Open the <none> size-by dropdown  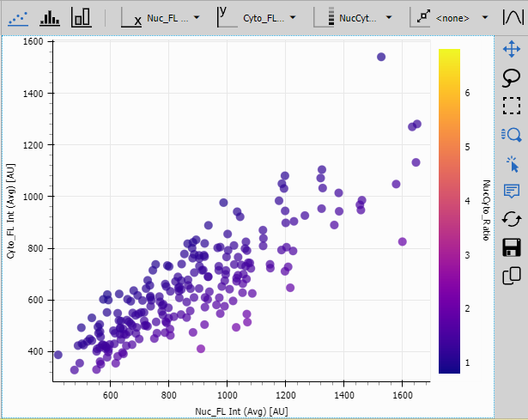tap(462, 18)
